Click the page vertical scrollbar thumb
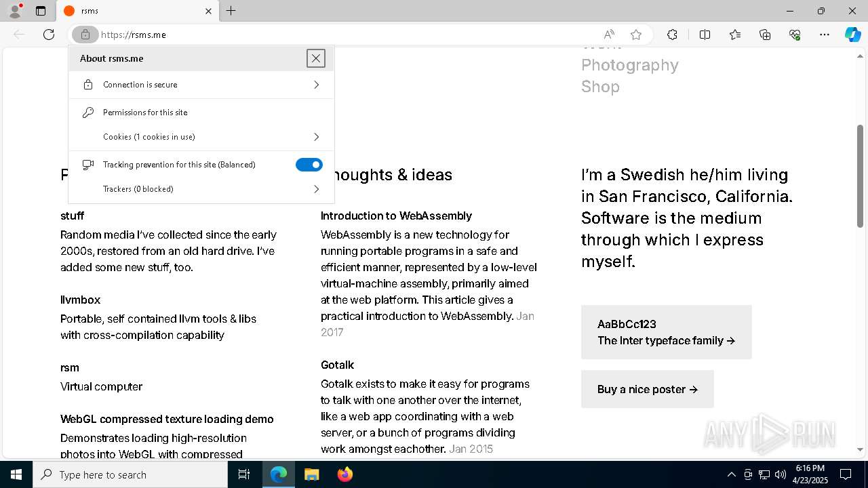868x488 pixels. coord(860,176)
